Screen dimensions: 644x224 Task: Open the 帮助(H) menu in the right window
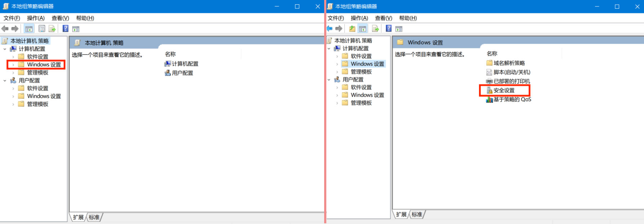[x=408, y=18]
